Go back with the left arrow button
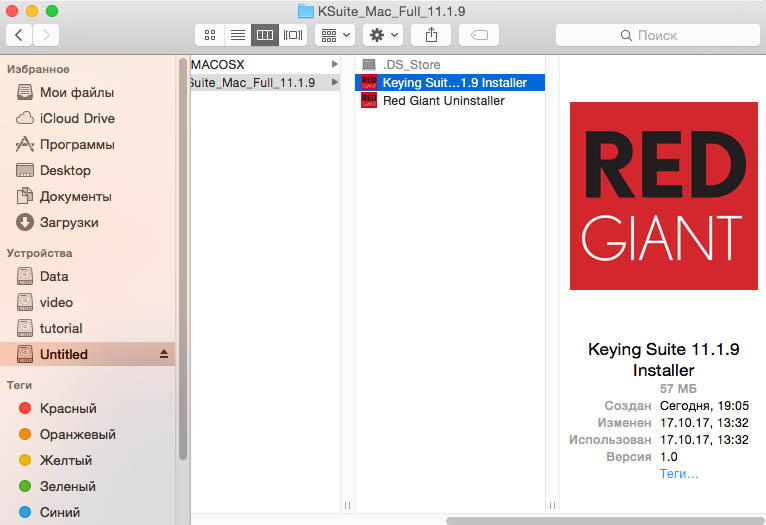766x525 pixels. tap(19, 35)
